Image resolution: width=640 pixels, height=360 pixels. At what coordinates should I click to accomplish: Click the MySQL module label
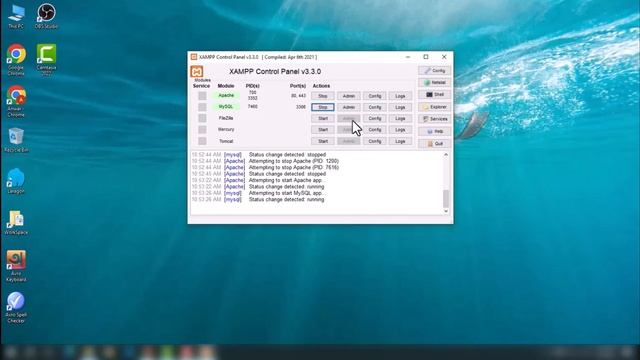226,107
